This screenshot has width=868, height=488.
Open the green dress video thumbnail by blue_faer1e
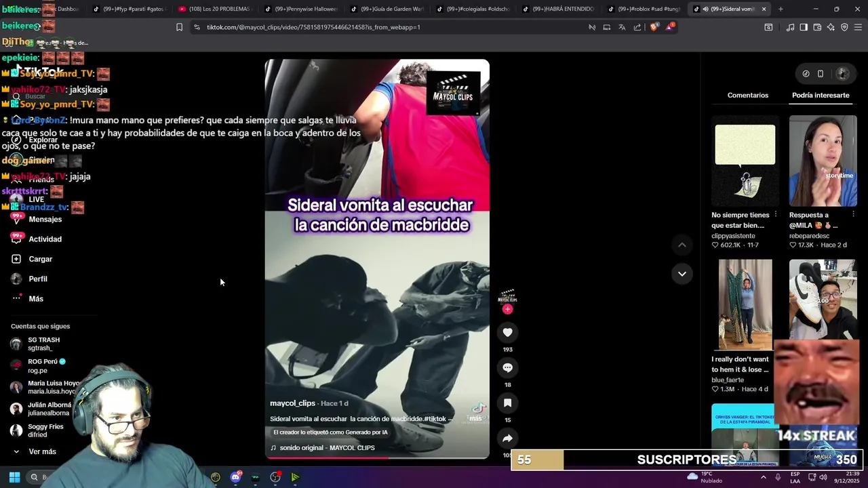(x=745, y=304)
